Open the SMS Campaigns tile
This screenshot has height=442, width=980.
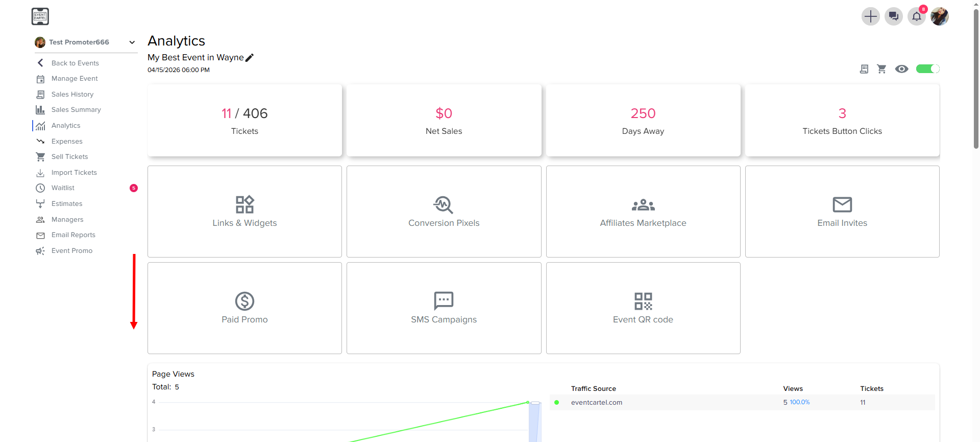pyautogui.click(x=444, y=308)
